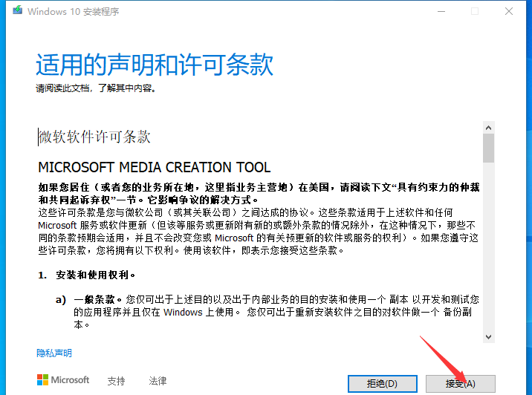Click the 适用的声明和许可条款 page title

pos(155,65)
